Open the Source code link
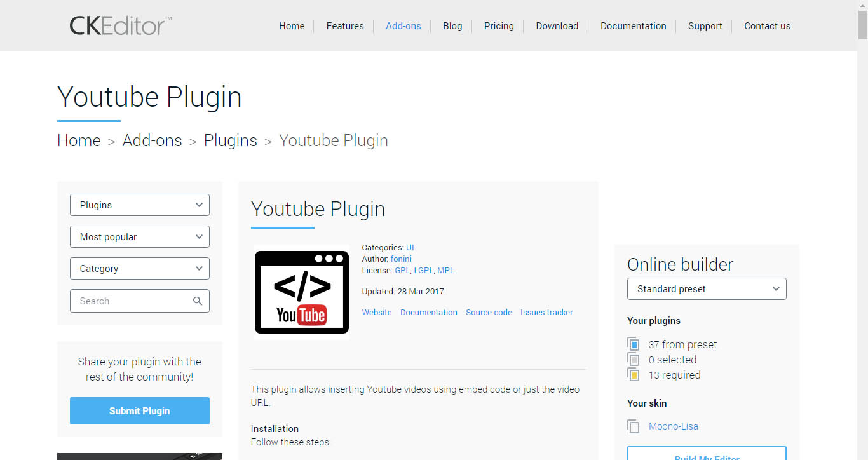 click(x=489, y=313)
